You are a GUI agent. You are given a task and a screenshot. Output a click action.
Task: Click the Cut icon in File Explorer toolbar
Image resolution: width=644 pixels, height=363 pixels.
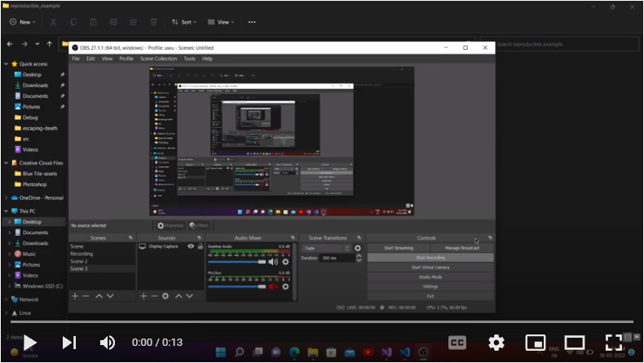pos(53,22)
